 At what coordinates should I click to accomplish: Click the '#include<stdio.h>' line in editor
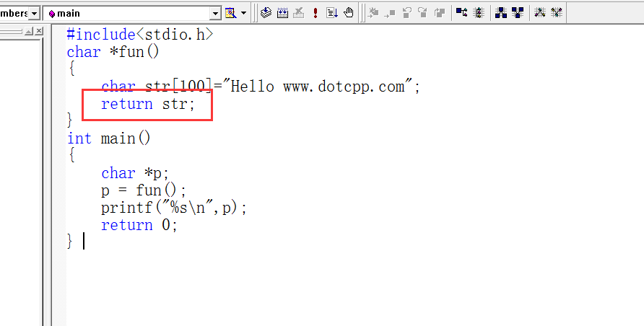click(139, 34)
